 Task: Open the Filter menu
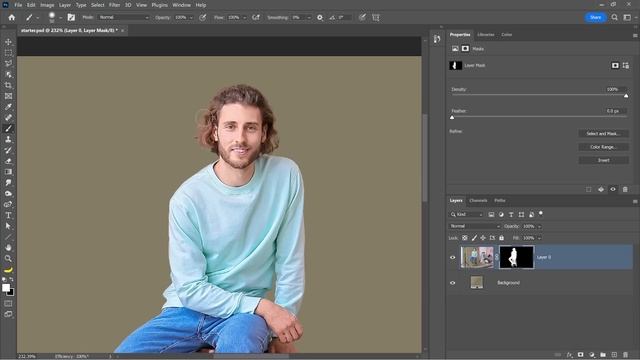114,5
